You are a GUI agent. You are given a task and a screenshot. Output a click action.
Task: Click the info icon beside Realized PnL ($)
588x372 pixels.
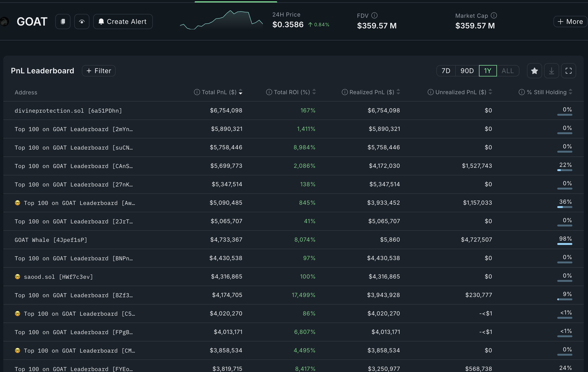(345, 92)
